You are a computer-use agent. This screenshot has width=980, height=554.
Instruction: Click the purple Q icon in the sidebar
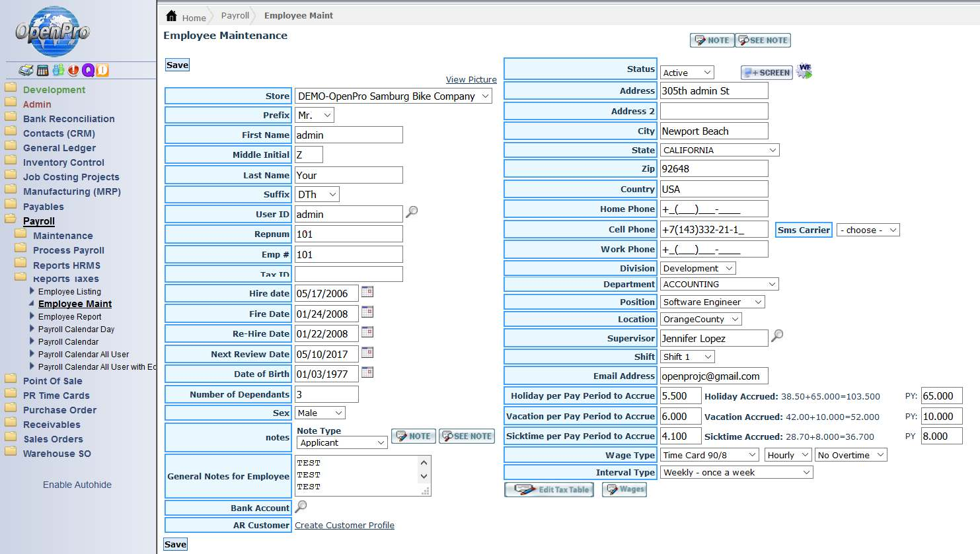[x=88, y=71]
